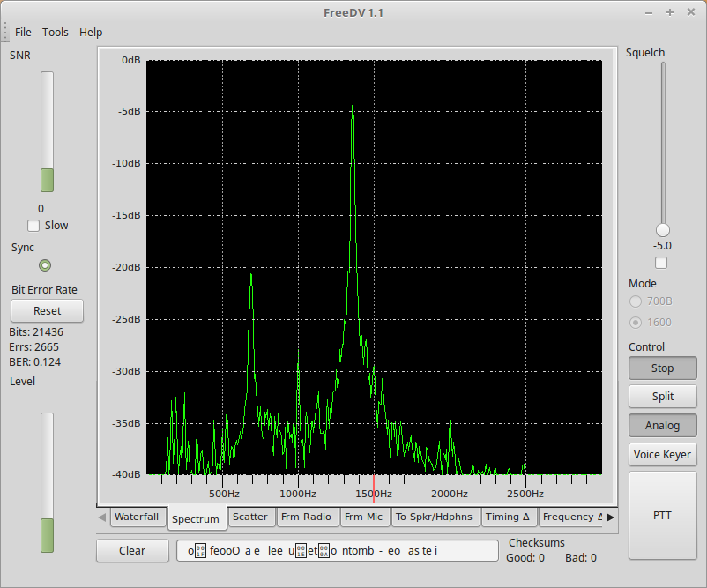Image resolution: width=707 pixels, height=588 pixels.
Task: Enable the Slow SNR checkbox
Action: pyautogui.click(x=33, y=226)
